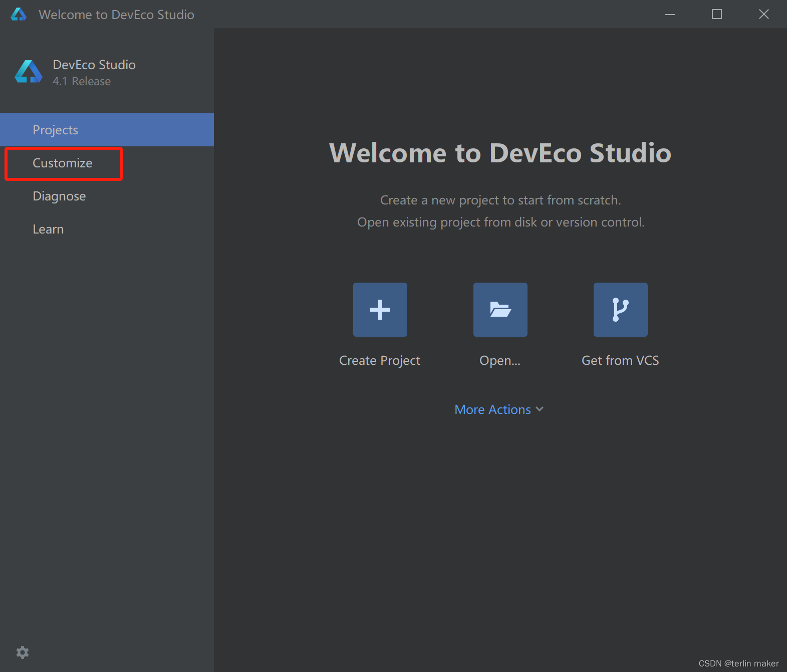Click the Create Project plus icon

tap(380, 310)
